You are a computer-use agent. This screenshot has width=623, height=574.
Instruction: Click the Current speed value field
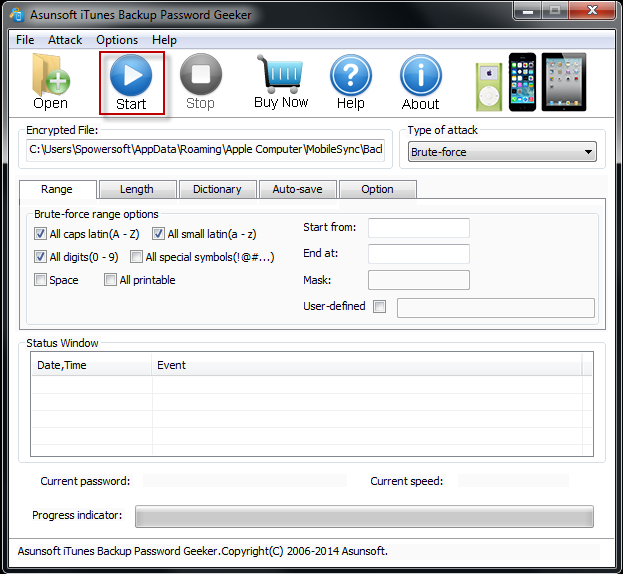513,481
